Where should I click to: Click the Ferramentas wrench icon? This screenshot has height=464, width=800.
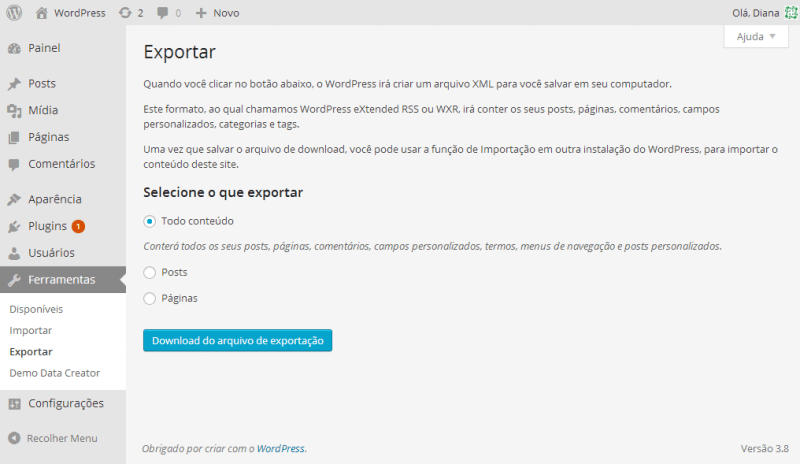(x=14, y=280)
